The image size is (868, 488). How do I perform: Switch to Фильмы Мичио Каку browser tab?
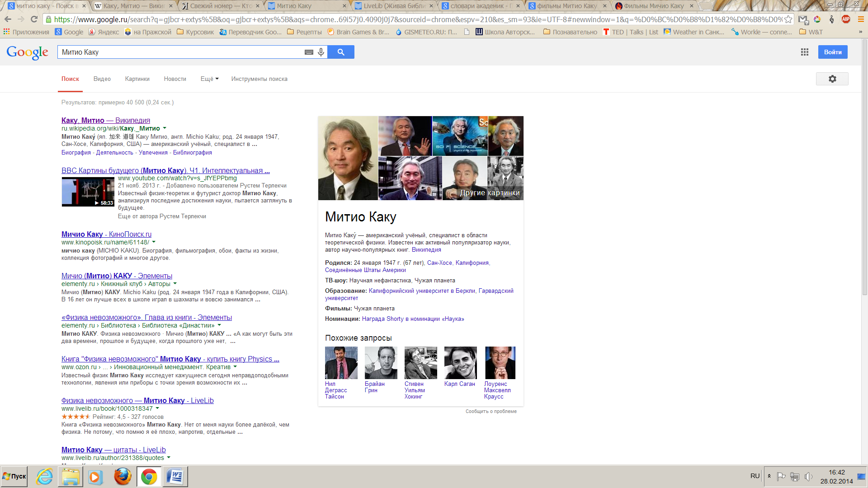point(654,6)
